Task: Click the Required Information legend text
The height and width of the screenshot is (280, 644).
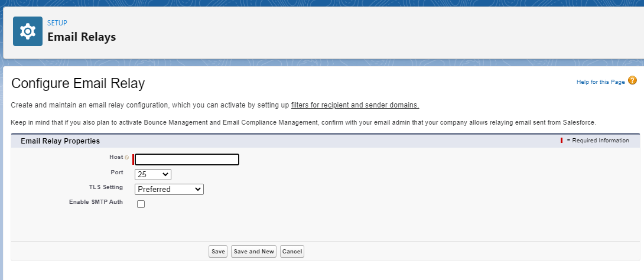Action: pos(597,141)
